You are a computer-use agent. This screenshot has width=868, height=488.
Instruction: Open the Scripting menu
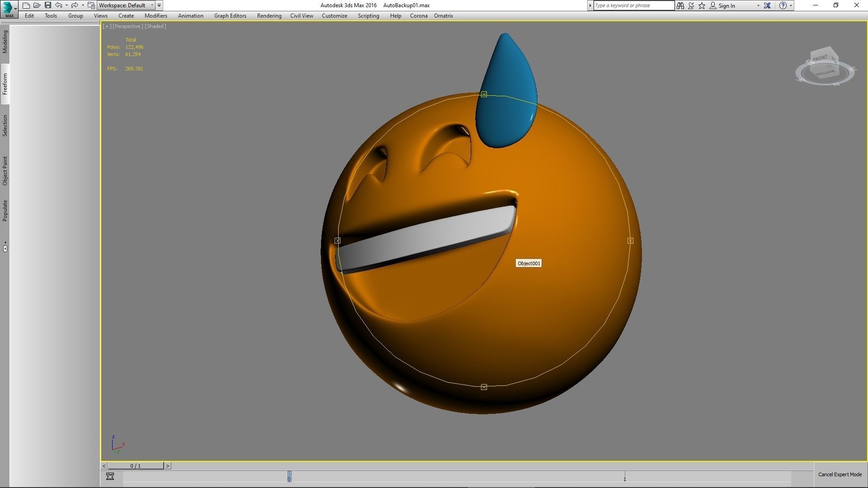368,16
